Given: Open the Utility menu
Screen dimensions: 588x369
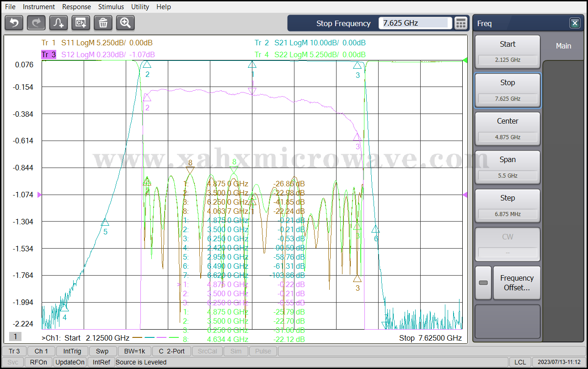Looking at the screenshot, I should point(140,7).
